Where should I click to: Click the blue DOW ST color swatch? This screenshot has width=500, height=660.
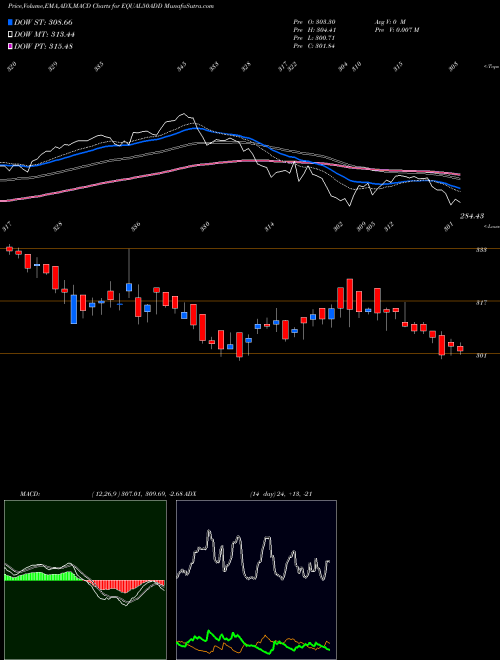tap(10, 22)
